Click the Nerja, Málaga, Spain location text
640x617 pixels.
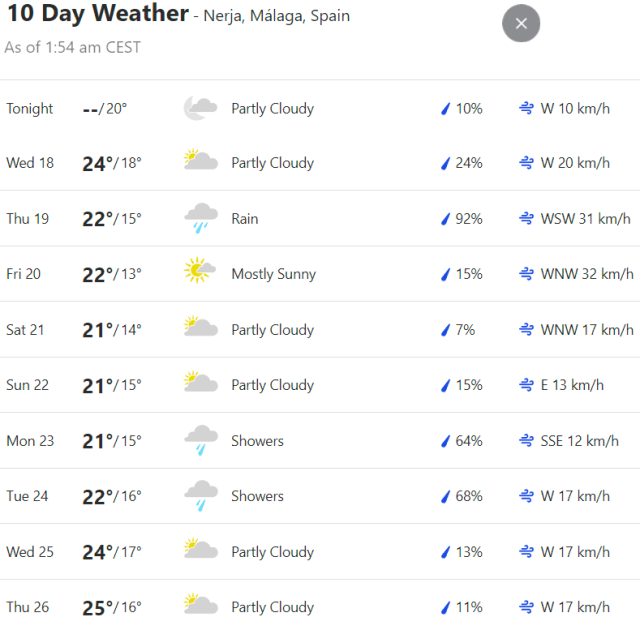coord(276,17)
